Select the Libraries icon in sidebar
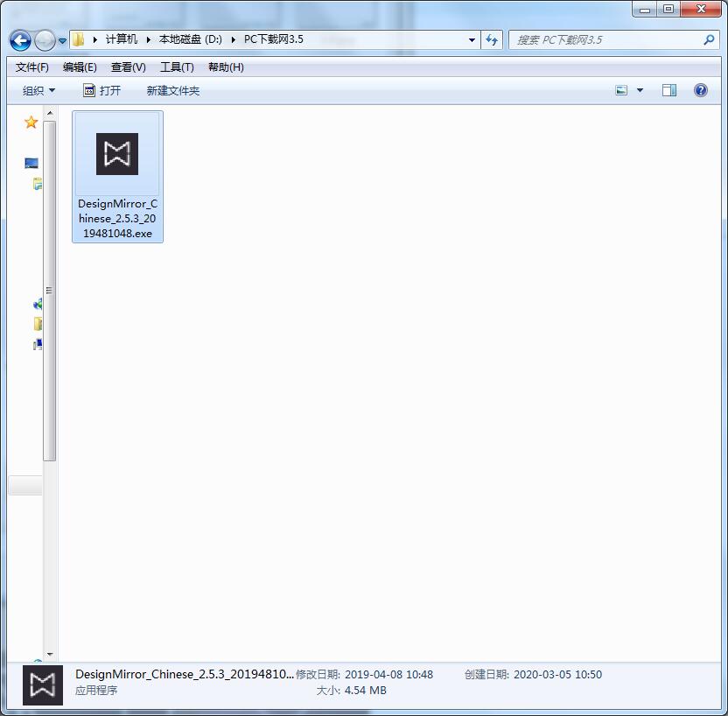The width and height of the screenshot is (728, 716). [x=38, y=184]
